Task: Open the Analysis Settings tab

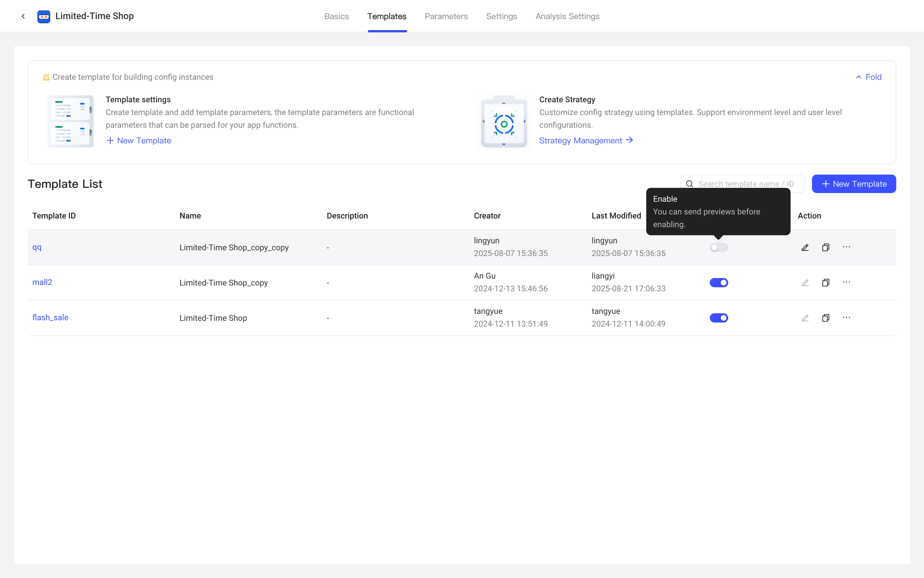Action: [567, 16]
